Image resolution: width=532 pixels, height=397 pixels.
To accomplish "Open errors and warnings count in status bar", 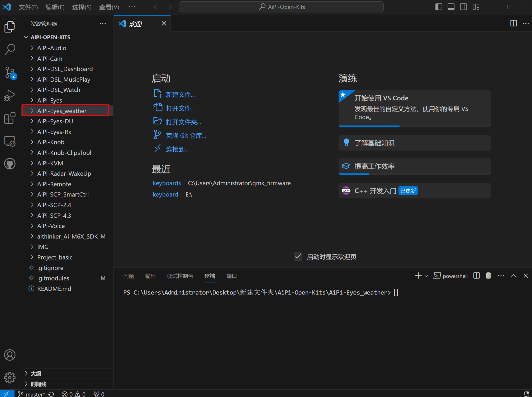I will tap(74, 394).
